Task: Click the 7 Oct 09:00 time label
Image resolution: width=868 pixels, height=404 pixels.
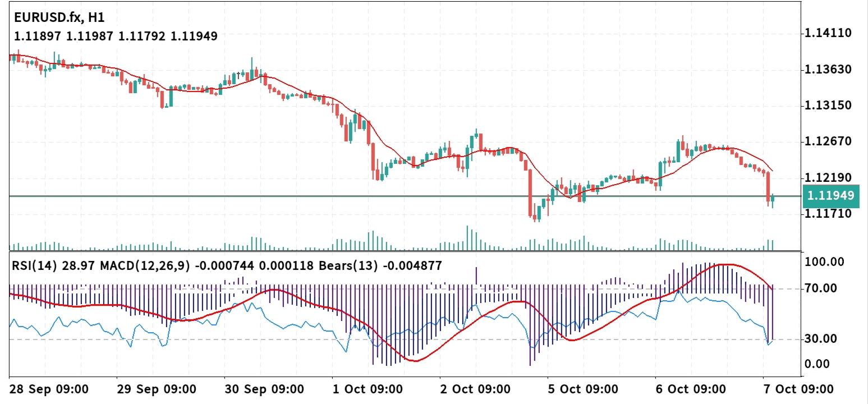Action: (798, 389)
